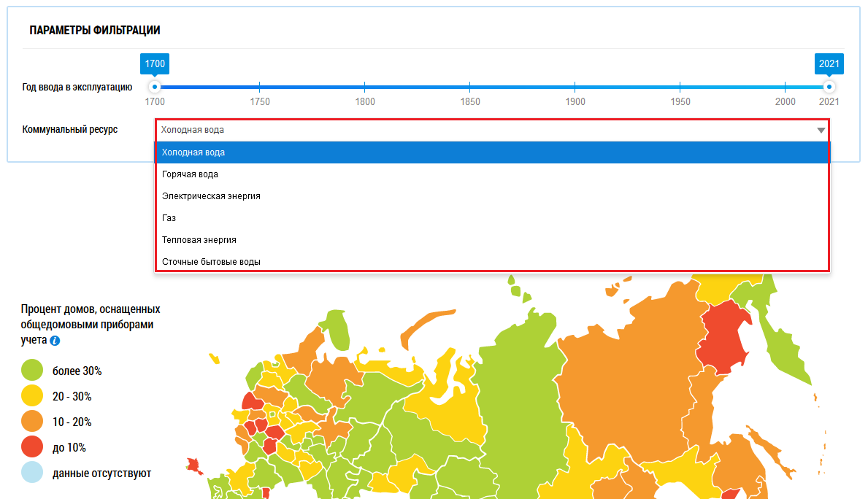The height and width of the screenshot is (499, 868).
Task: Click the dropdown arrow of Коммунальный ресурс
Action: (x=821, y=131)
